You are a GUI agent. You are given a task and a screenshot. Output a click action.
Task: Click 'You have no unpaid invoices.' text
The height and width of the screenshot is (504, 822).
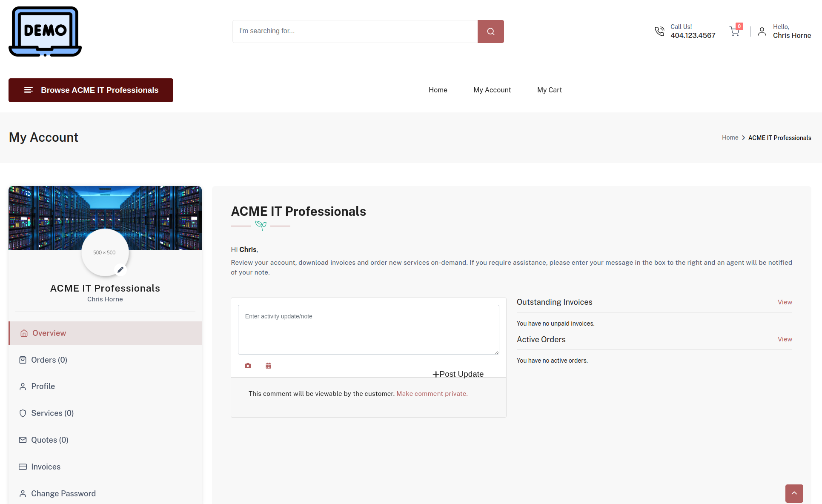coord(556,324)
